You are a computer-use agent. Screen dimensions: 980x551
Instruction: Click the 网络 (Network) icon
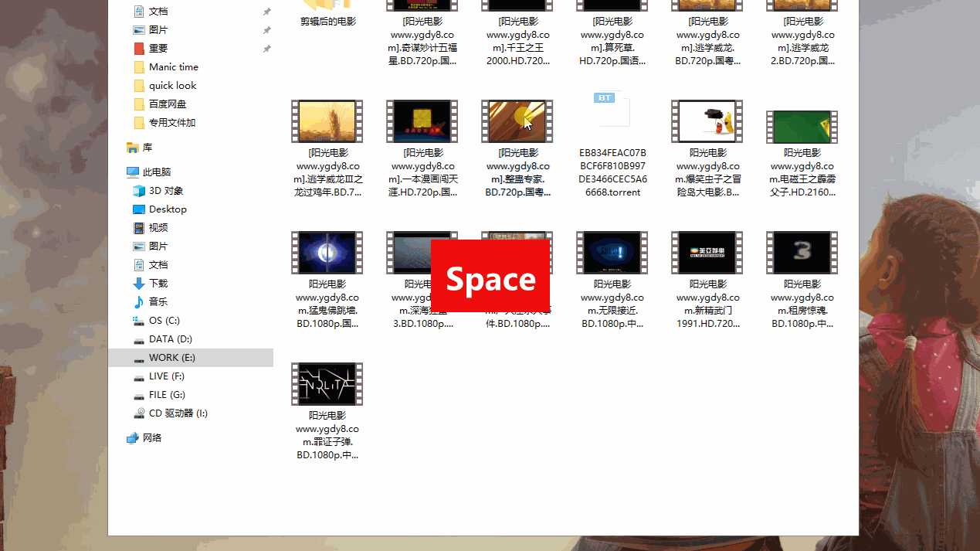coord(150,437)
